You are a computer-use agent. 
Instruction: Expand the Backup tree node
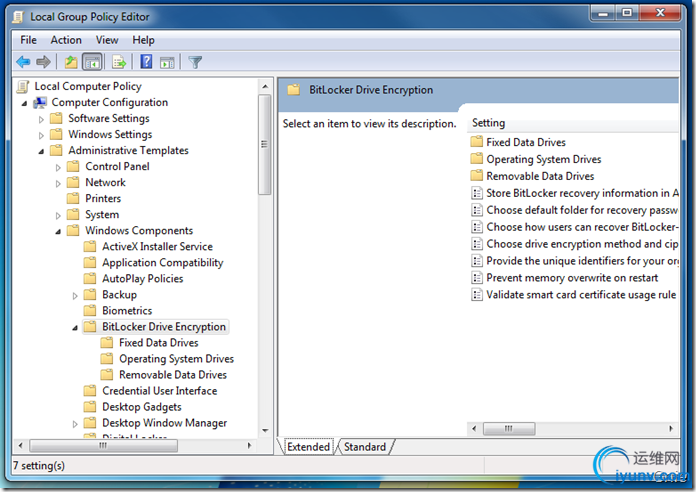click(75, 296)
